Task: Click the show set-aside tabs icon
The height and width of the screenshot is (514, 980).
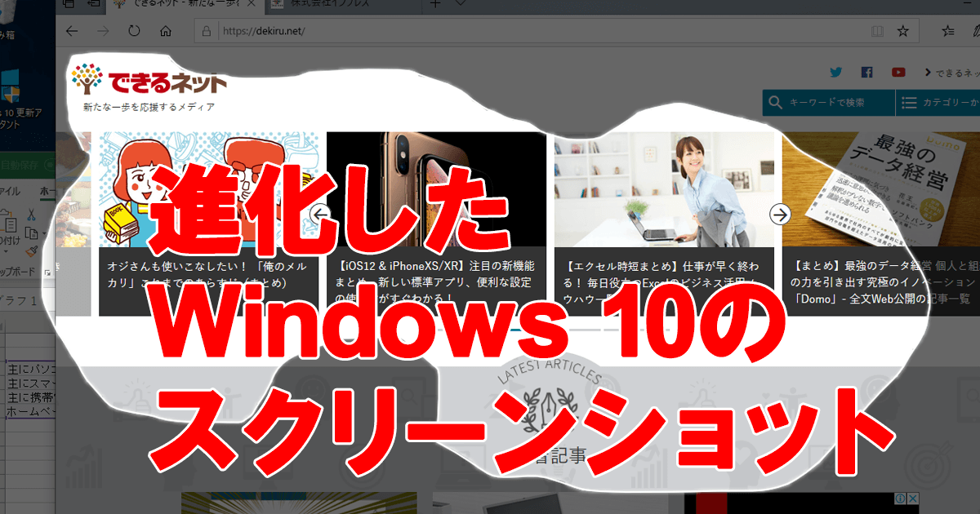Action: click(69, 4)
